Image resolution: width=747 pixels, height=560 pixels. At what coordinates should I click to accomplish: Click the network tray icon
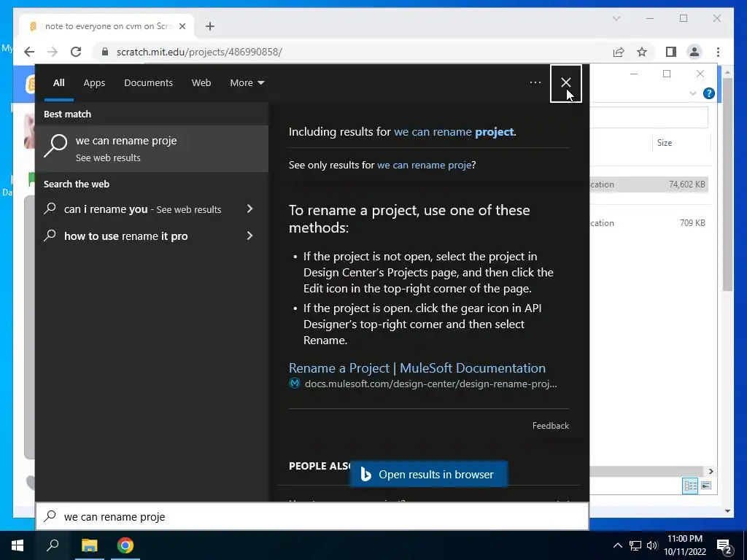(635, 545)
